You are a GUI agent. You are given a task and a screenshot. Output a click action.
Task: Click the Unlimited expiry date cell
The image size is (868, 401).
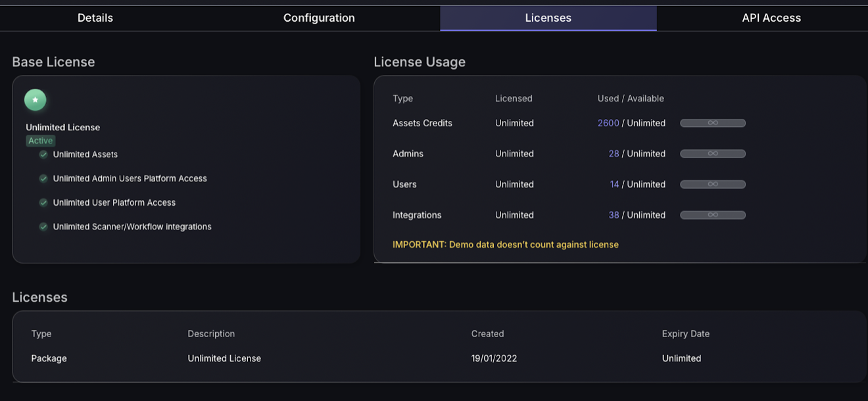coord(681,358)
